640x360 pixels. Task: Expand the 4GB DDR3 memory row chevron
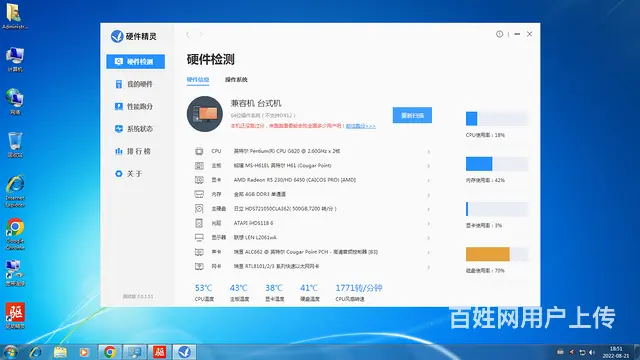(429, 195)
